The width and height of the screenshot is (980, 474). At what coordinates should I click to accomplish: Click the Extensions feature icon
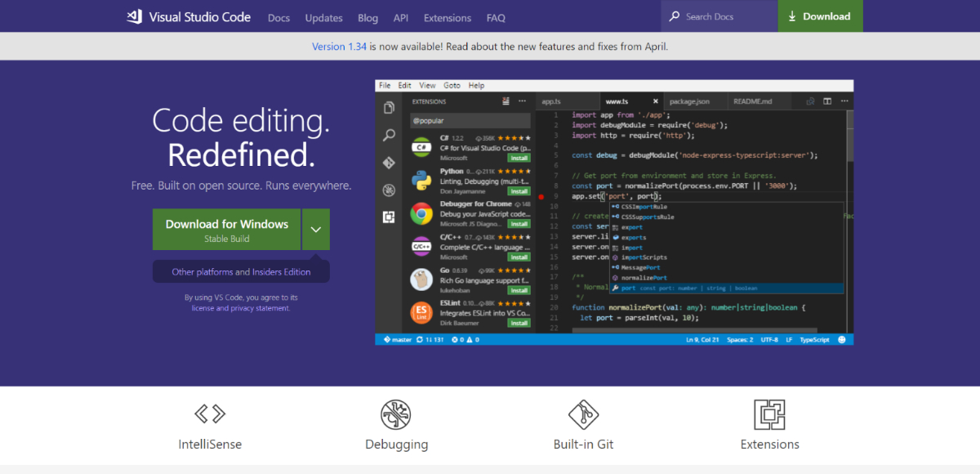769,414
